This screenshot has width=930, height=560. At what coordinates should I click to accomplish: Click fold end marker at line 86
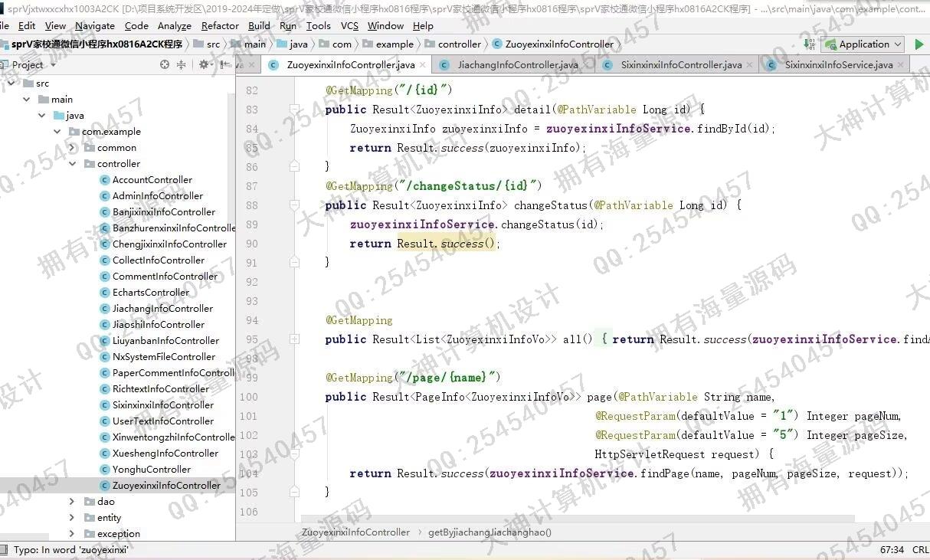click(x=294, y=165)
